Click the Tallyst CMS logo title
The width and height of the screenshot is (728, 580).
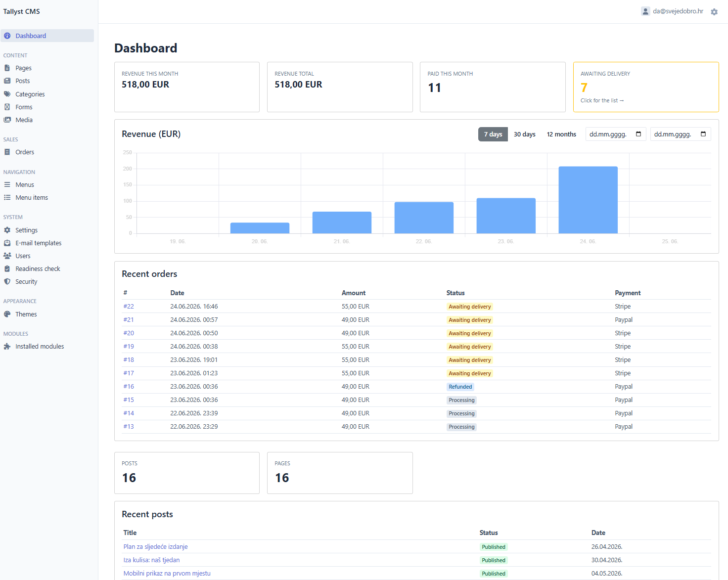22,11
